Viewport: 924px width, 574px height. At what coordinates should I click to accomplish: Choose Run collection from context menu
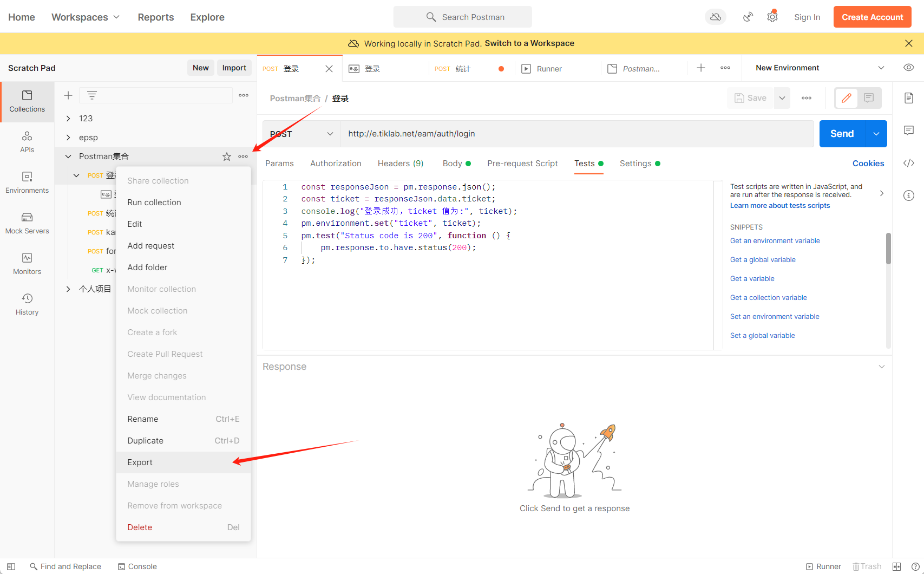184,203
